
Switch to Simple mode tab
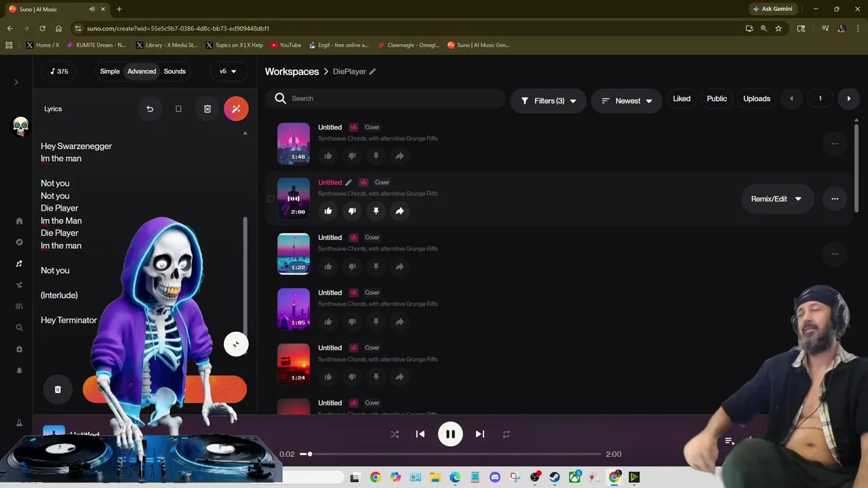(110, 71)
